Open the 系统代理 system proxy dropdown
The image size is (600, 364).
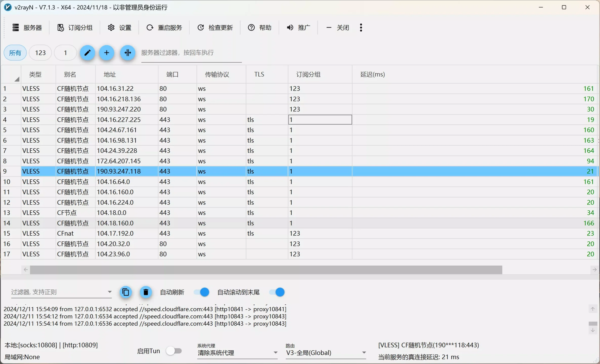[x=237, y=353]
